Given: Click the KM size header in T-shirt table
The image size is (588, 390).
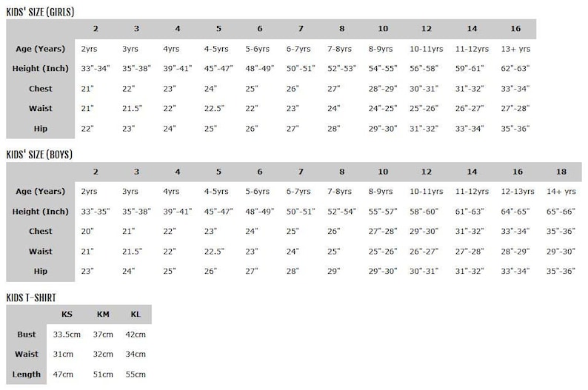Looking at the screenshot, I should click(x=103, y=315).
